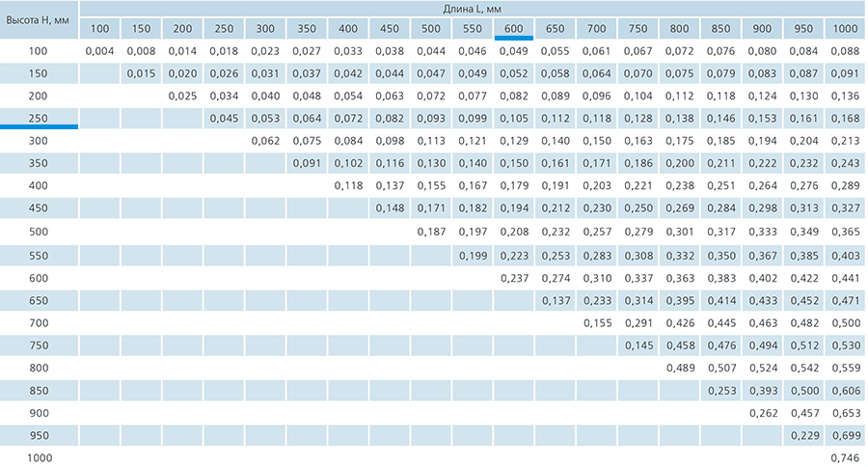Screen dimensions: 868x467
Task: Select cell 0,105 in the height 250 row
Action: (x=514, y=119)
